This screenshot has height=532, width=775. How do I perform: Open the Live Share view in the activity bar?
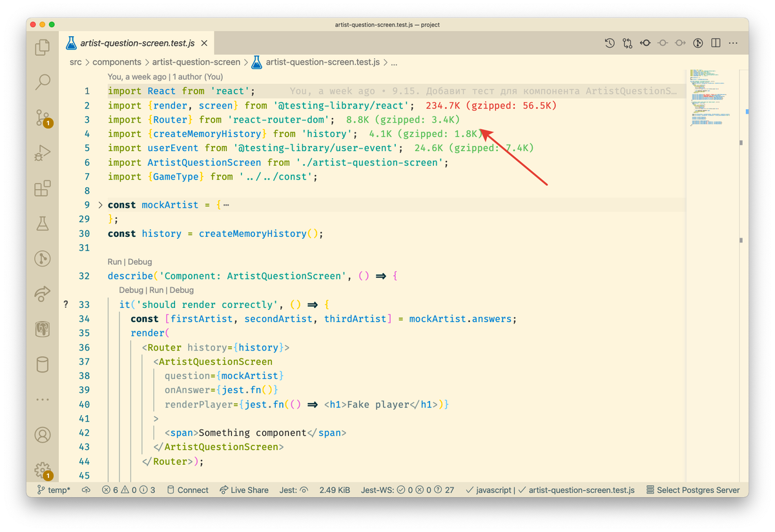coord(43,294)
